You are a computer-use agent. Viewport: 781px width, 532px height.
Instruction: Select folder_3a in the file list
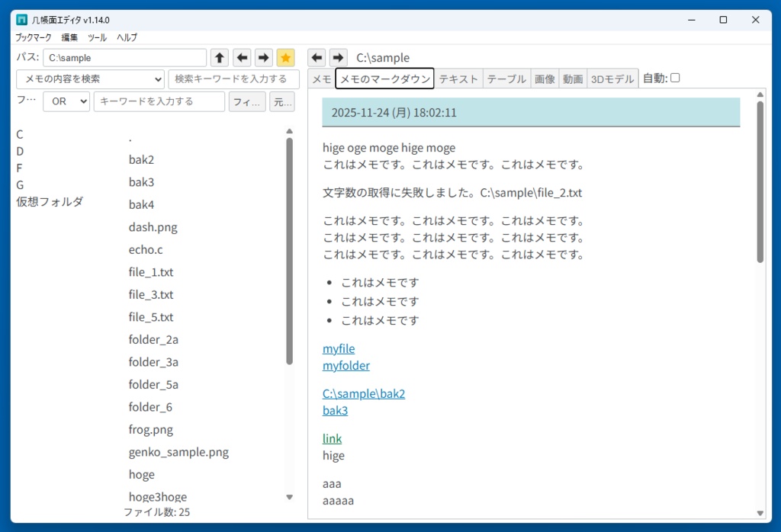pos(153,362)
